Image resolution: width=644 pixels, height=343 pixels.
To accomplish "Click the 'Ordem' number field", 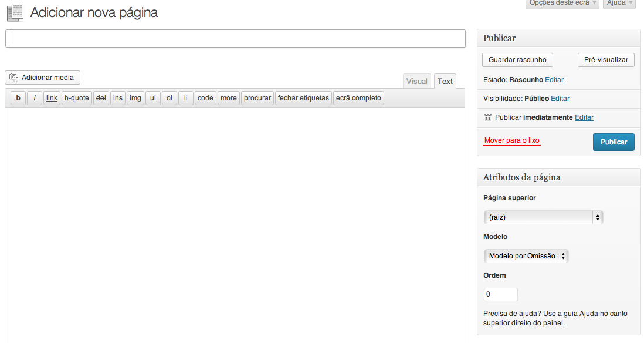I will (x=501, y=294).
